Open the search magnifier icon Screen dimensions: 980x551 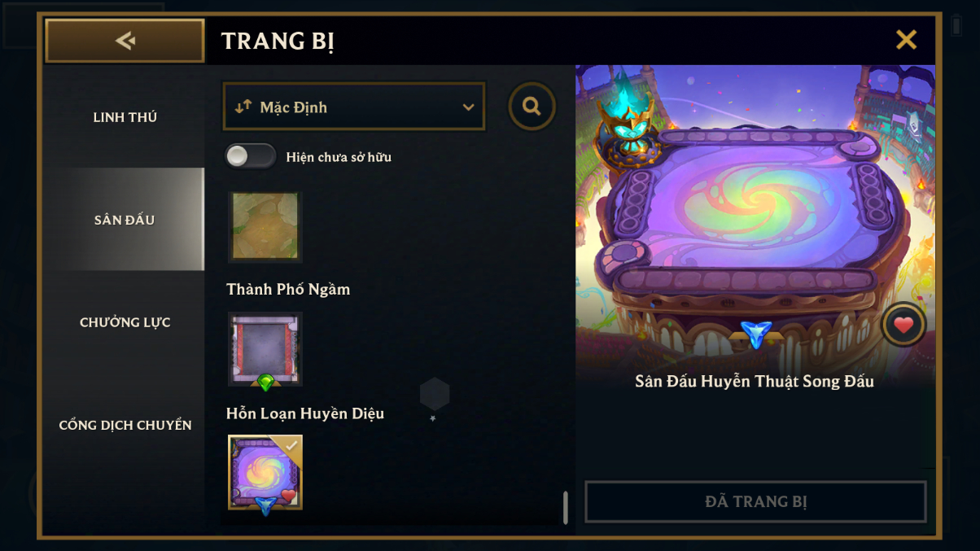click(x=532, y=107)
